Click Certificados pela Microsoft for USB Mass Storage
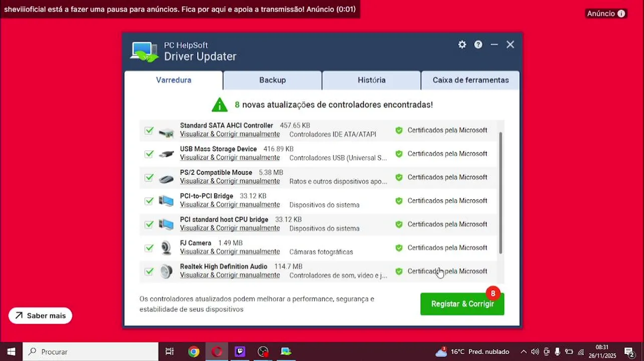Viewport: 644px width, 361px height. pyautogui.click(x=447, y=154)
